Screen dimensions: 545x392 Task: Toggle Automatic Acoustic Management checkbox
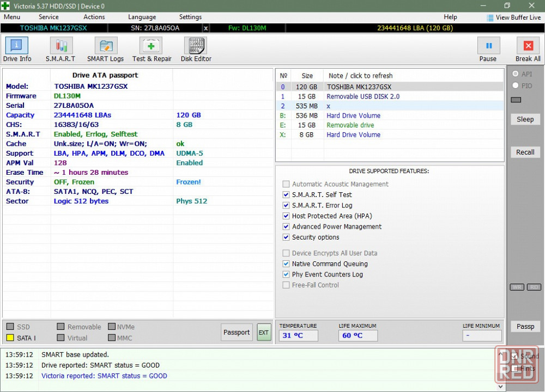(x=286, y=184)
